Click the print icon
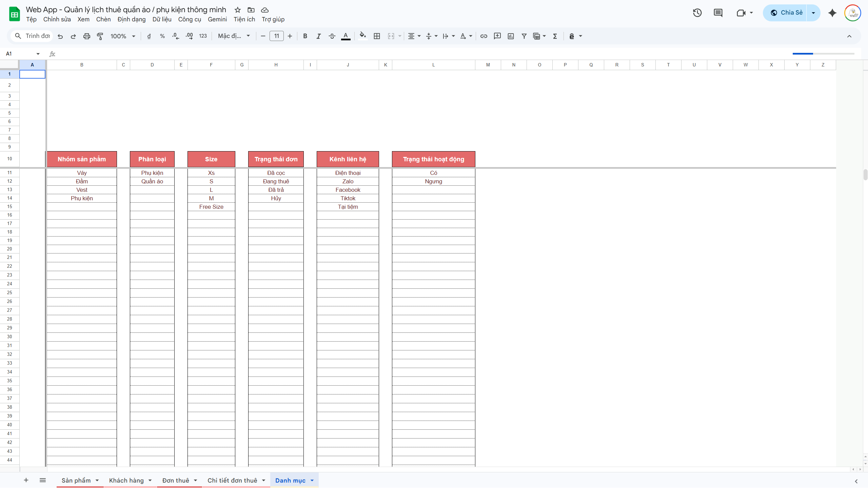868x488 pixels. [87, 36]
